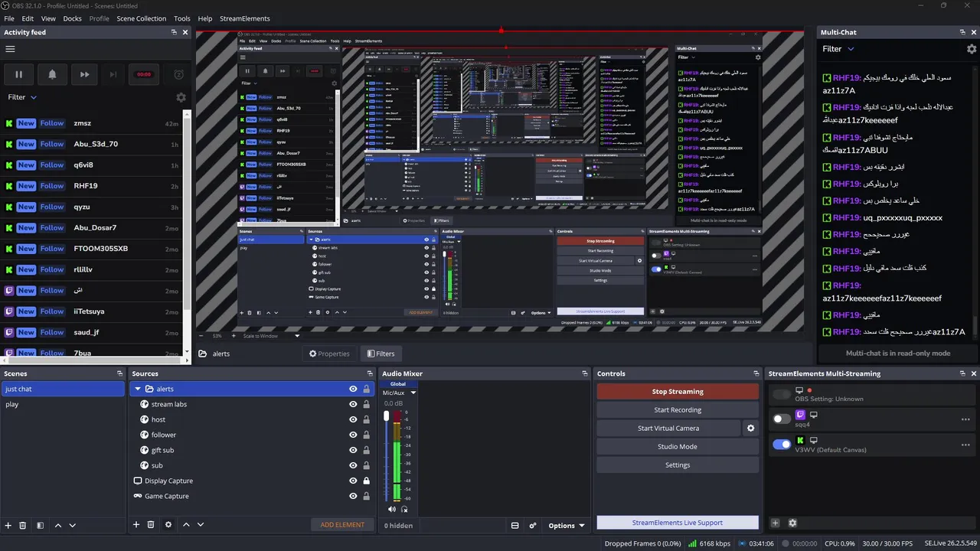Open the V3WV Kick output options menu

[x=965, y=444]
